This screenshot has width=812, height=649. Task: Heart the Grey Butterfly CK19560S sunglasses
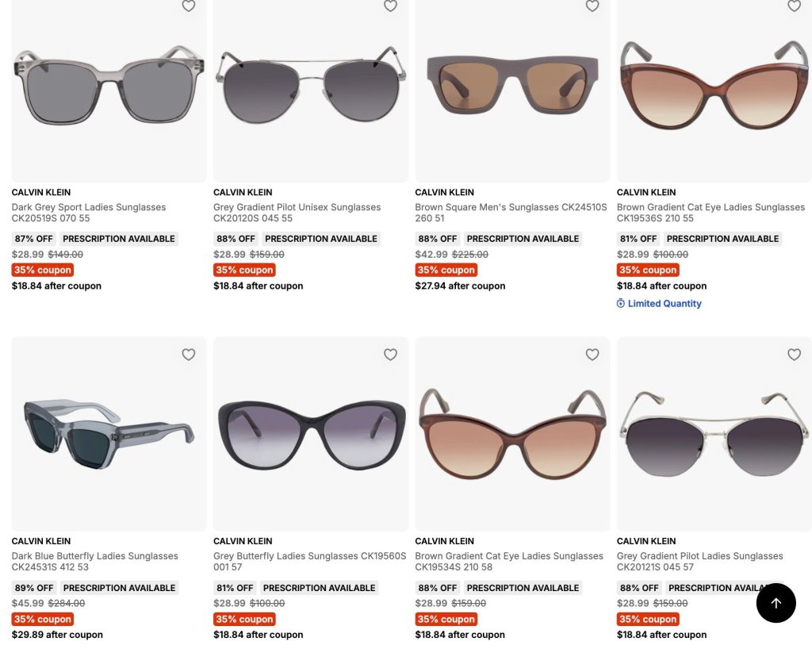(x=390, y=355)
